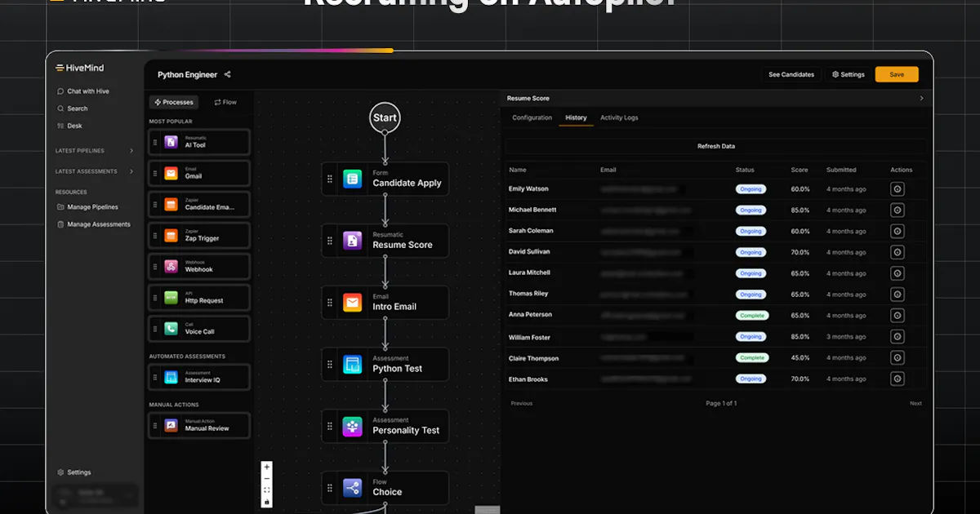Open action for Thomas Riley row
The image size is (980, 514).
point(898,295)
